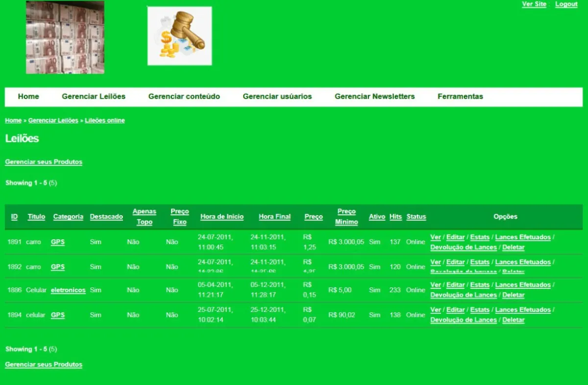Click the Lileões online breadcrumb link
Screen dimensions: 588x385
click(105, 121)
